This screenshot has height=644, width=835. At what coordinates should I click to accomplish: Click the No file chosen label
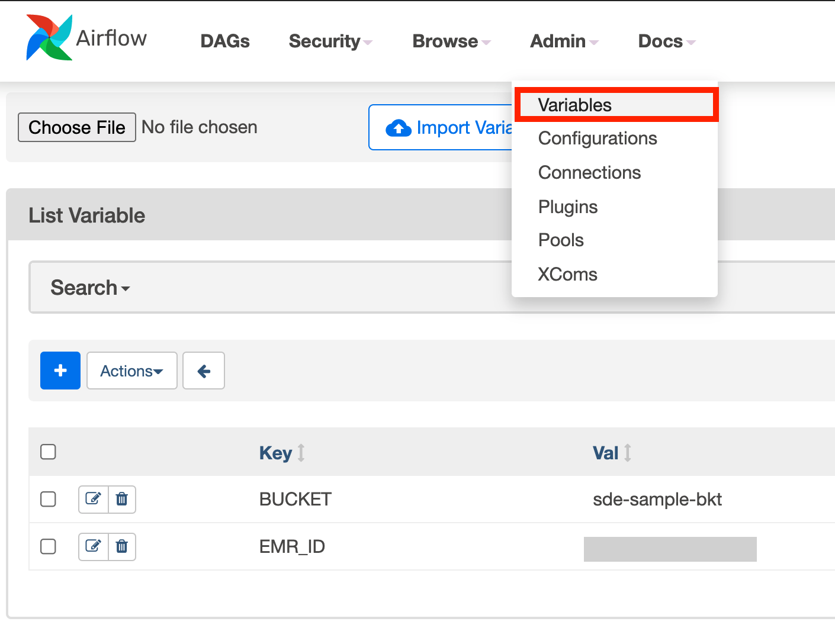200,127
